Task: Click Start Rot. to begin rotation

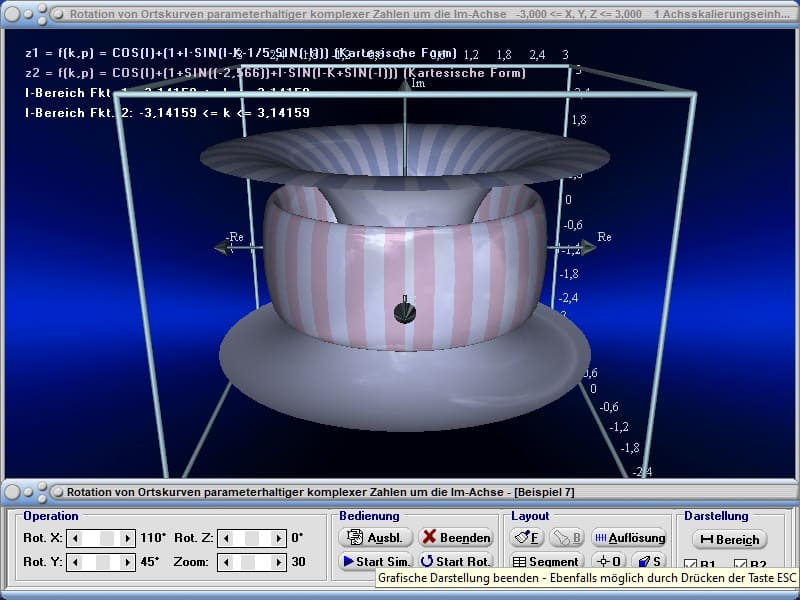Action: [x=455, y=562]
